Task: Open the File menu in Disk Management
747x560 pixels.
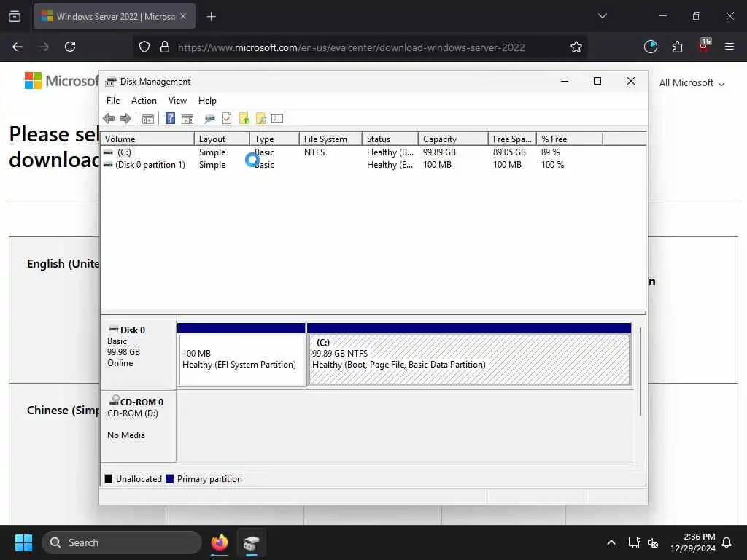Action: coord(113,101)
